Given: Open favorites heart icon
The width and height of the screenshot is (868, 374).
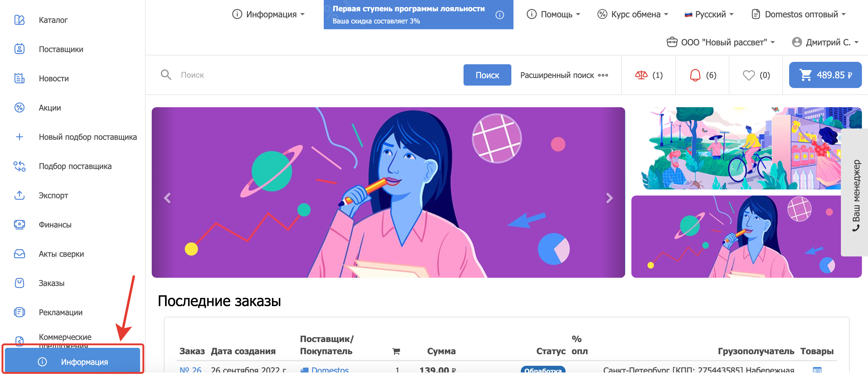Looking at the screenshot, I should click(x=748, y=75).
